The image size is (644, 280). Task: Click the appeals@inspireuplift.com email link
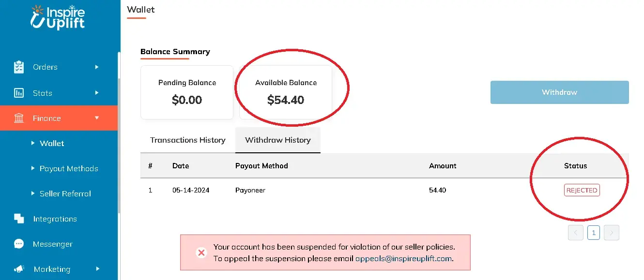[x=404, y=258]
